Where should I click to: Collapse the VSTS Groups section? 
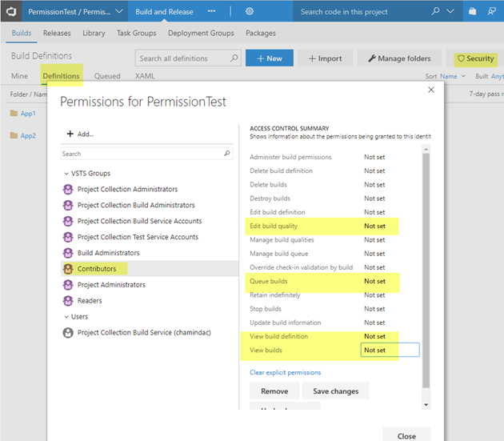point(66,174)
